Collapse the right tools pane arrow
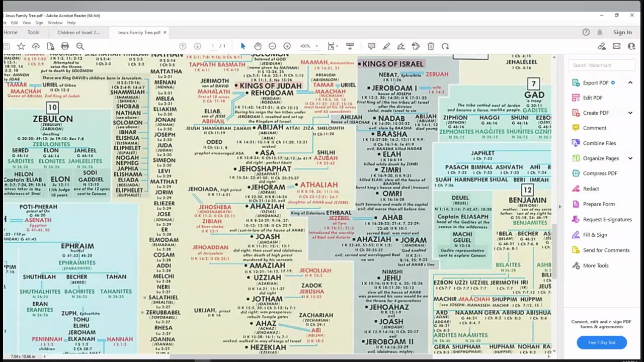Screen dimensions: 644x362 coord(559,207)
